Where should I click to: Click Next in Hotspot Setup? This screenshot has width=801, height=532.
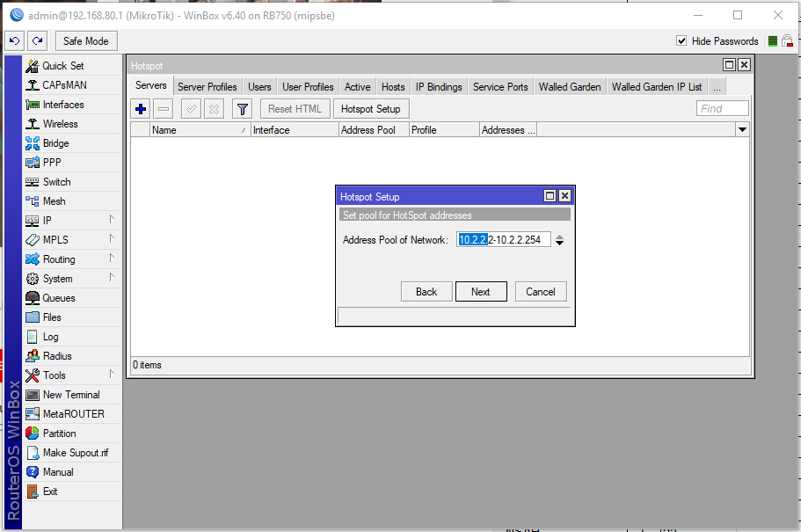click(481, 292)
